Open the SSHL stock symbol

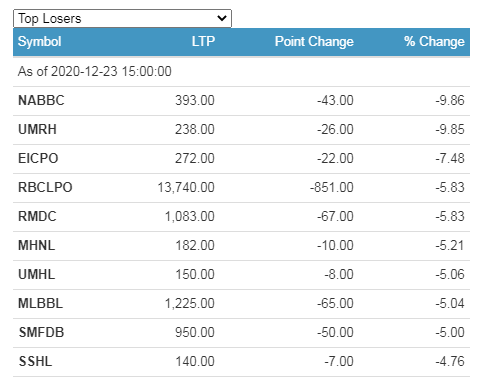35,361
